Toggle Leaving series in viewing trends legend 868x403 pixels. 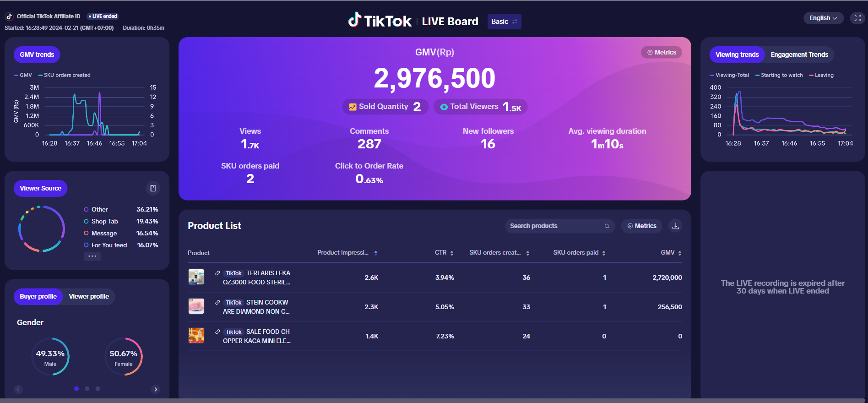coord(821,75)
